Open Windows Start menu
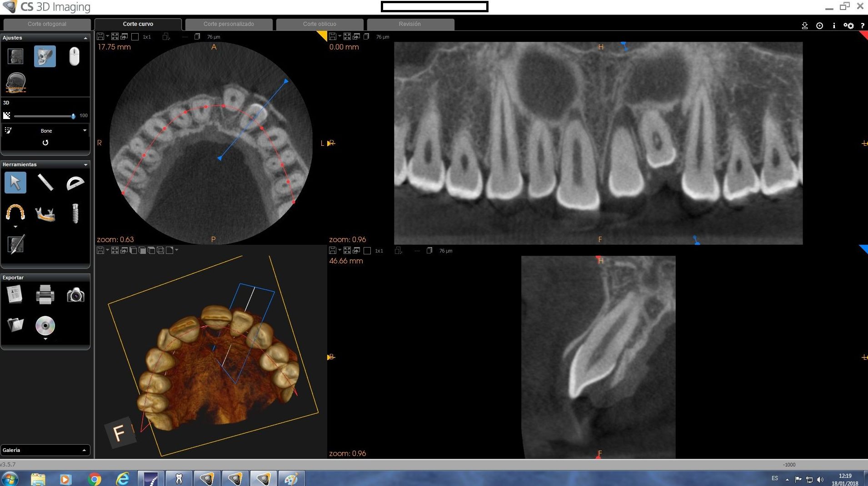Image resolution: width=868 pixels, height=486 pixels. [10, 479]
